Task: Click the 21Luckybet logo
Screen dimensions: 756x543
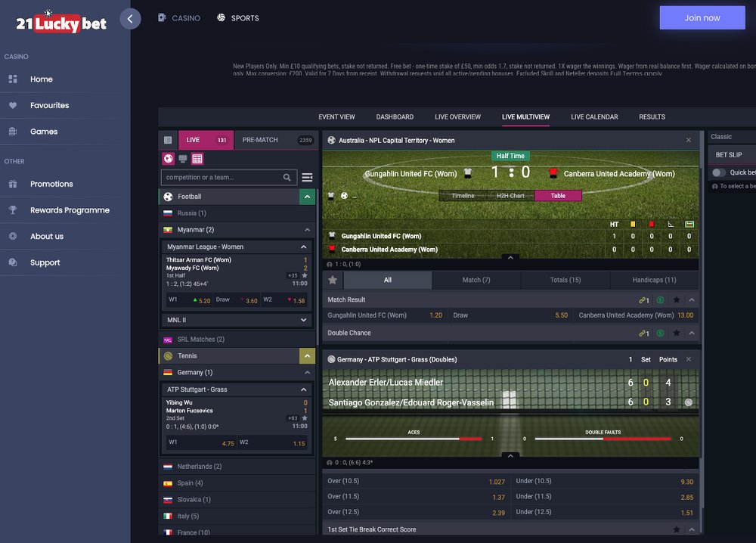Action: pyautogui.click(x=61, y=22)
